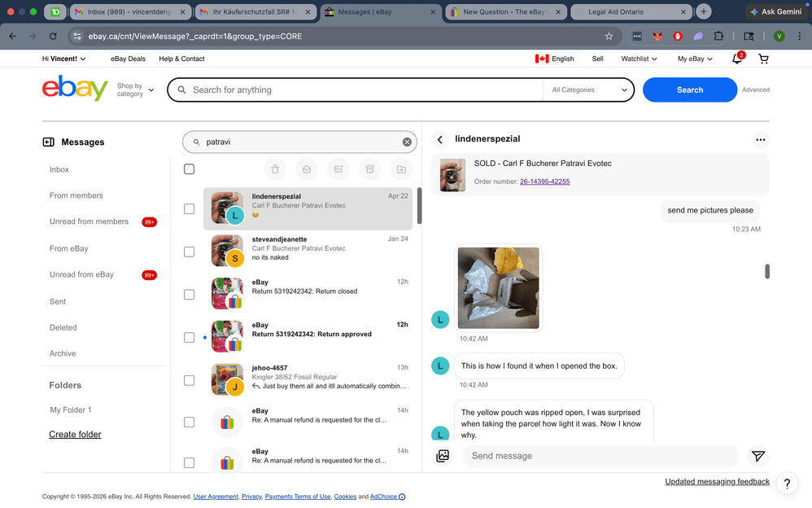
Task: Expand the Hi Vincent account dropdown
Action: pos(63,59)
